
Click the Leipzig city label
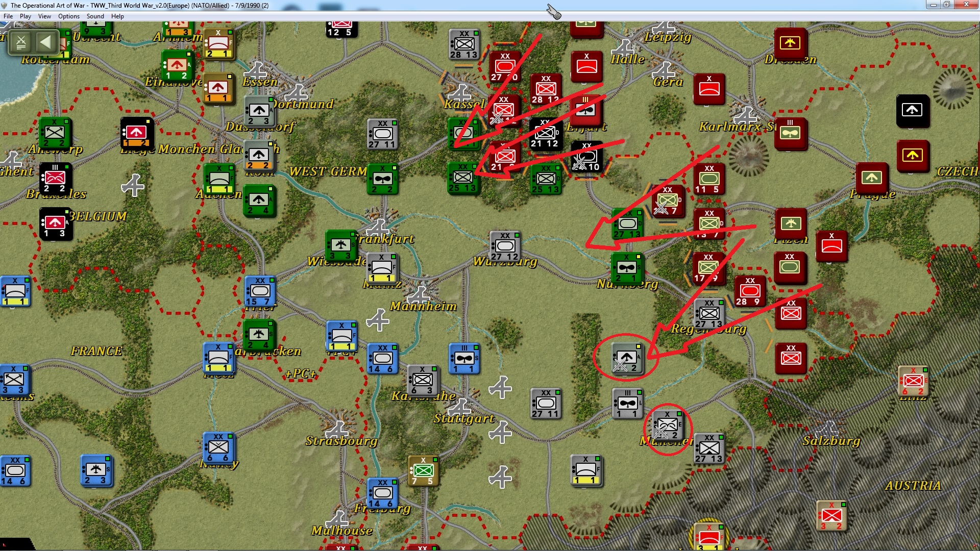668,37
